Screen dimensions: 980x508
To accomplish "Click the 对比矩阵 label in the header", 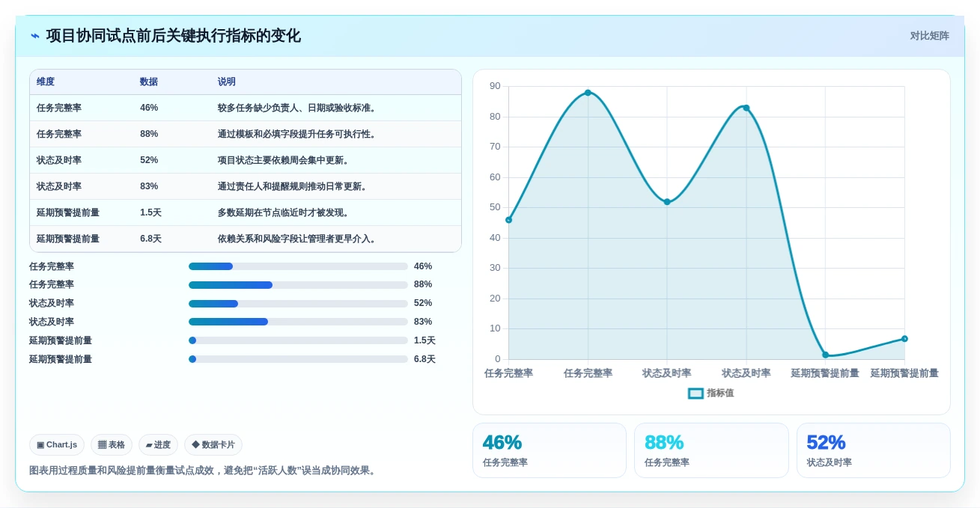I will pyautogui.click(x=929, y=36).
